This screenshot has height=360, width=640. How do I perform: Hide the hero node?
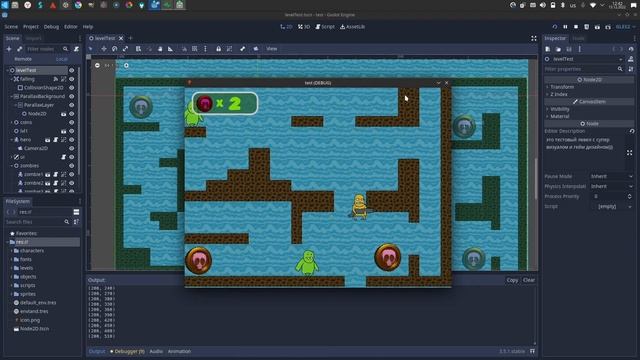[72, 140]
